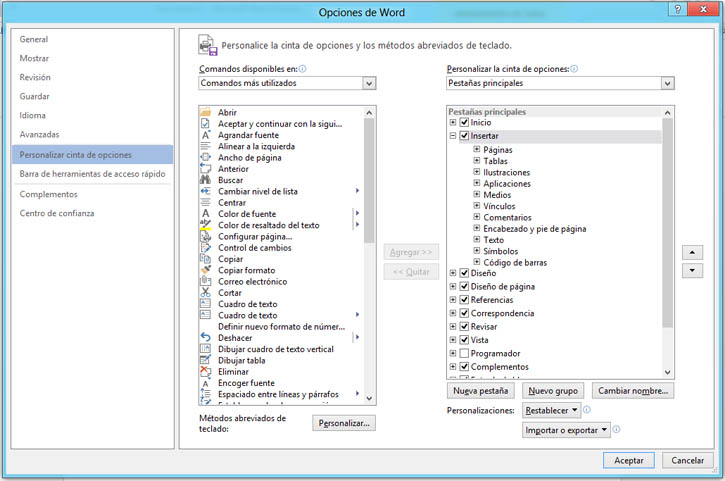725x481 pixels.
Task: Select the Cortar scissors icon
Action: click(x=206, y=292)
